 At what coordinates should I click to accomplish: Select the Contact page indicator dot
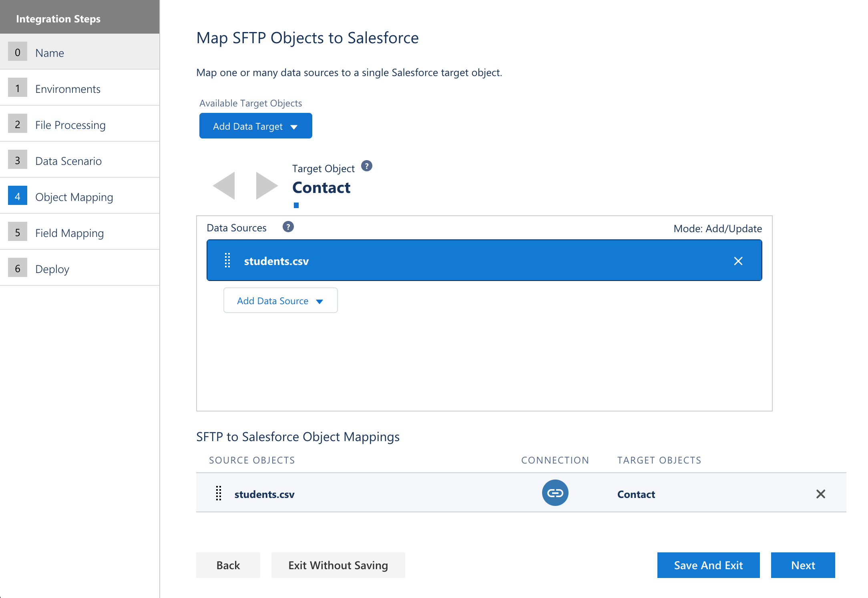(x=296, y=205)
